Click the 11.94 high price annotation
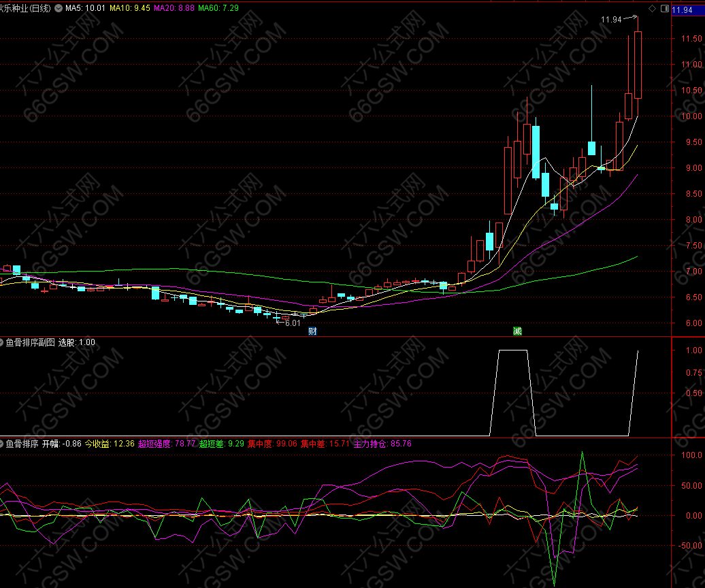The width and height of the screenshot is (705, 588). click(610, 20)
